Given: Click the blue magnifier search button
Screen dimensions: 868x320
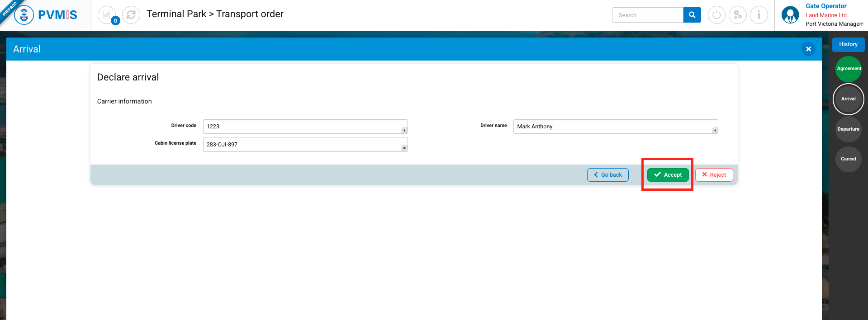Looking at the screenshot, I should pos(692,15).
